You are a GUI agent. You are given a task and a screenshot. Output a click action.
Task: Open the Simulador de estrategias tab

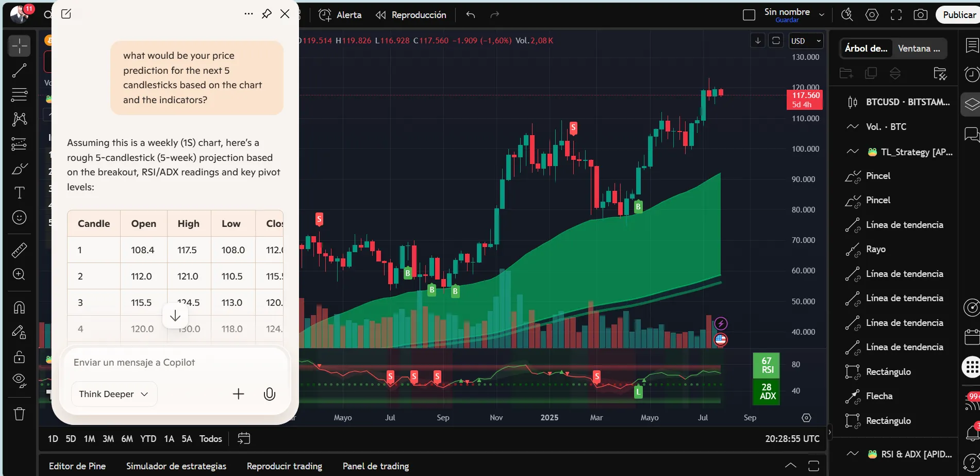pyautogui.click(x=176, y=466)
